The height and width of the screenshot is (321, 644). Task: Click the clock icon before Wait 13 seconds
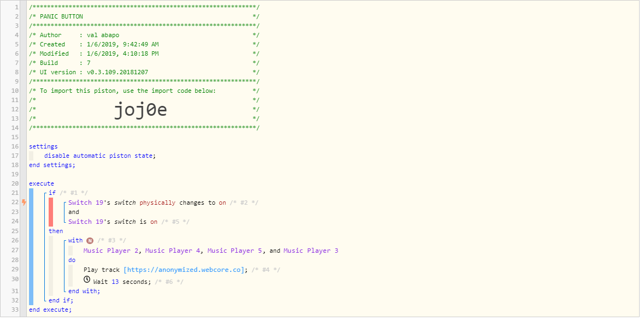87,280
